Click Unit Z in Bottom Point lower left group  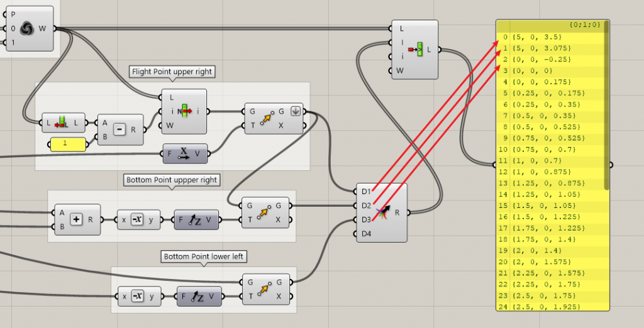pyautogui.click(x=199, y=297)
